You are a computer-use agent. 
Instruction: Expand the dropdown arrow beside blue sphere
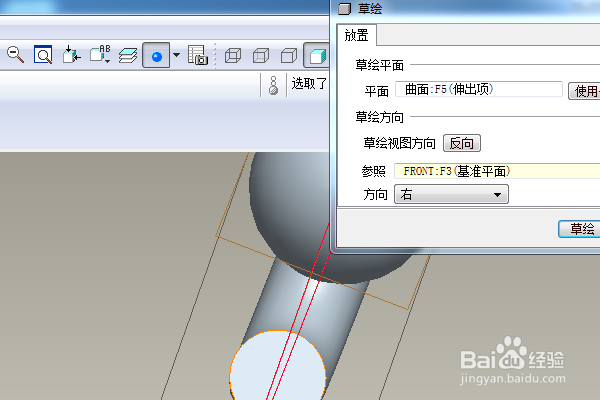176,55
